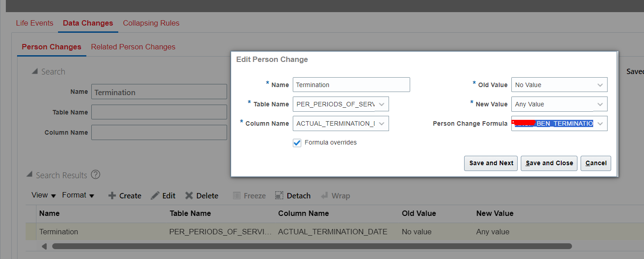The image size is (644, 259).
Task: Click the search Table Name field
Action: click(x=159, y=112)
